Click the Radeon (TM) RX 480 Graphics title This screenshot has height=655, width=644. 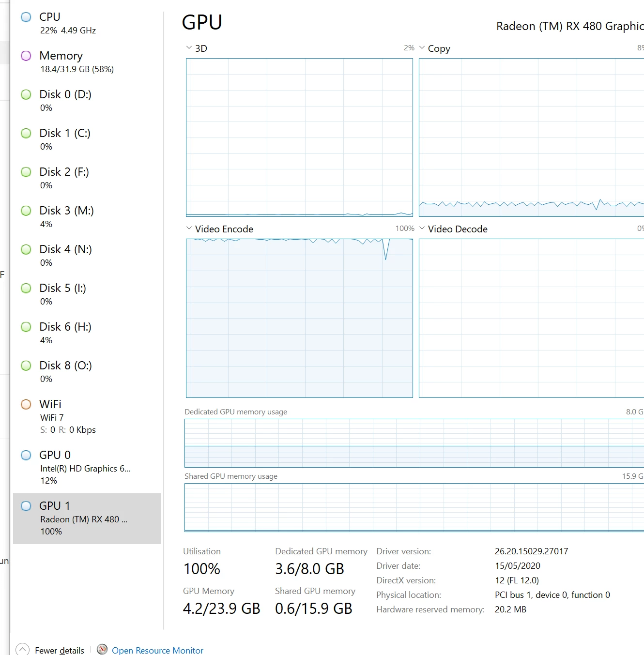(x=570, y=26)
